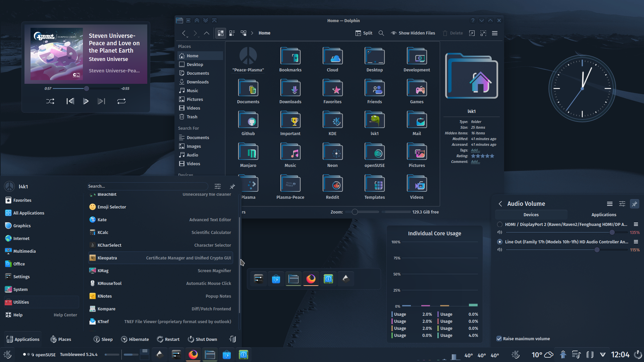Viewport: 644px width, 362px height.
Task: Toggle Raise maximum volume checkbox
Action: coord(499,339)
